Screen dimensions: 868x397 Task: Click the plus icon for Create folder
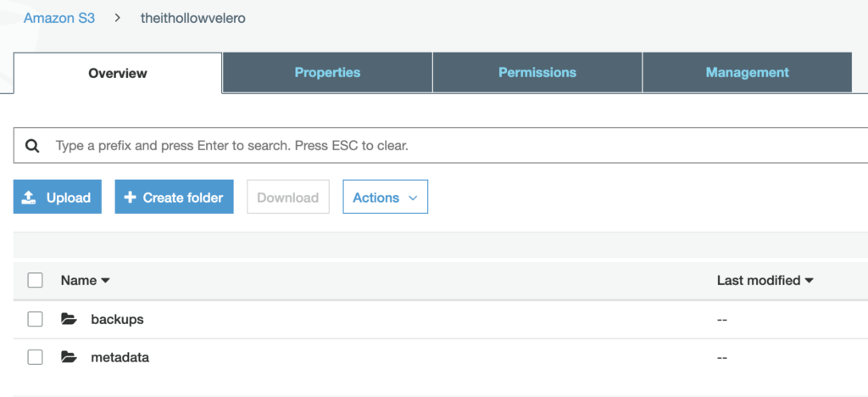tap(130, 198)
